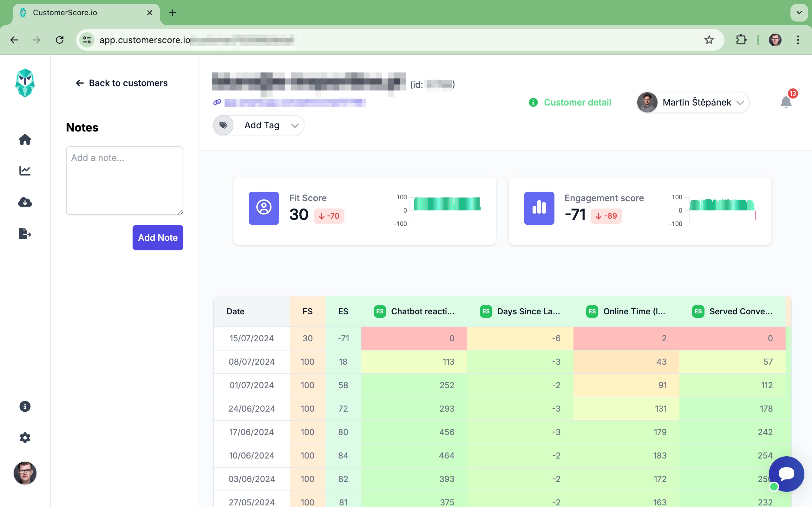Go Back to customers link

[x=121, y=83]
